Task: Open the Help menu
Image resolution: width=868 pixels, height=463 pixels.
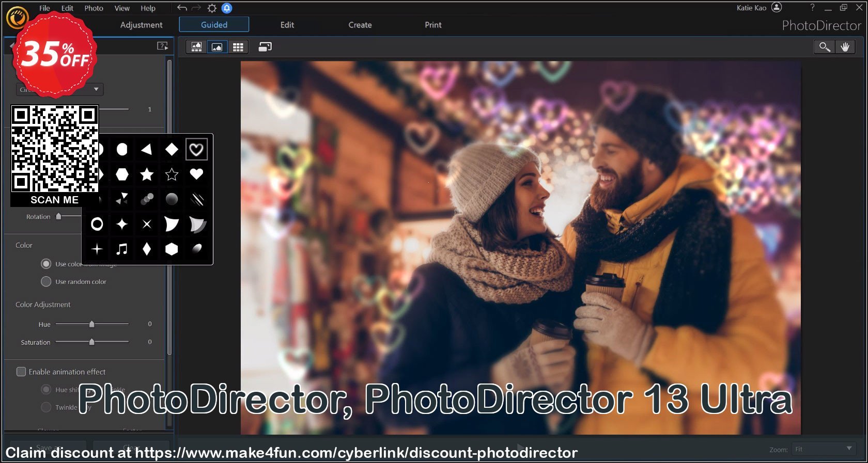Action: pos(148,8)
